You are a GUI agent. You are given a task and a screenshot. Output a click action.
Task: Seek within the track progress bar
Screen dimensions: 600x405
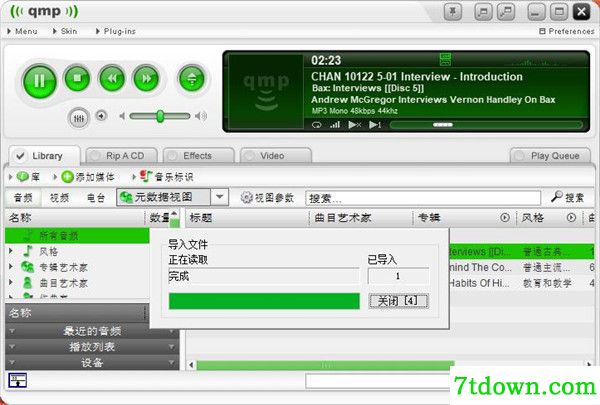pyautogui.click(x=486, y=125)
